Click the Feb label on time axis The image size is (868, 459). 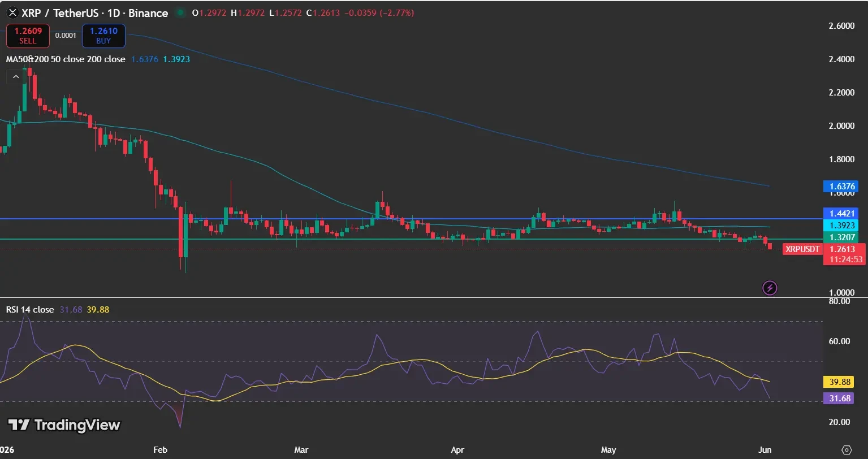(x=161, y=450)
